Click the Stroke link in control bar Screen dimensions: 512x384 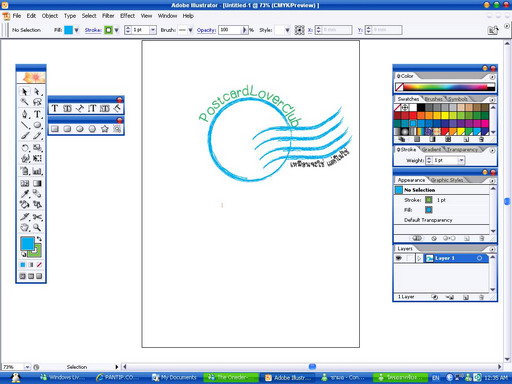tap(93, 30)
